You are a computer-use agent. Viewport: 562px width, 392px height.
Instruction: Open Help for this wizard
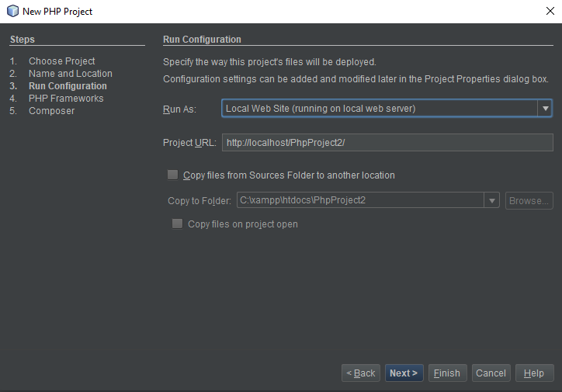pyautogui.click(x=534, y=373)
